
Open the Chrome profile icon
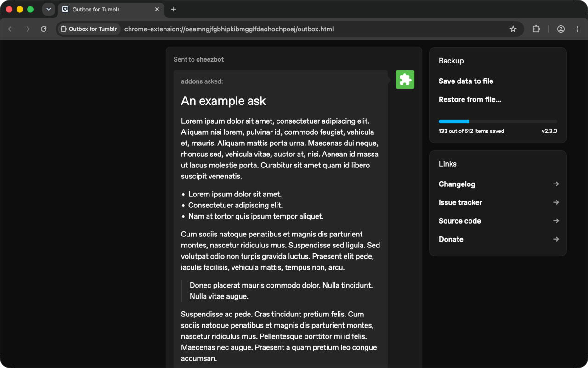coord(561,29)
